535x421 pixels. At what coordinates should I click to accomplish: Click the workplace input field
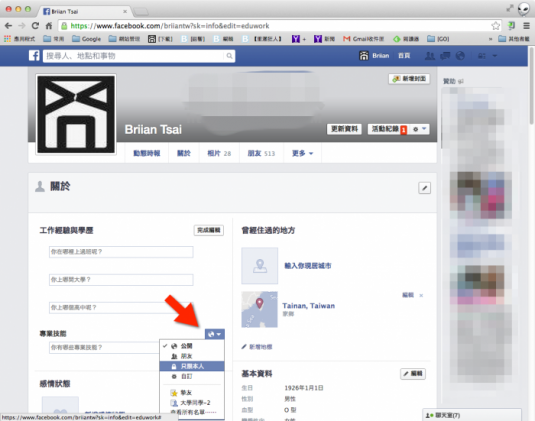point(121,252)
